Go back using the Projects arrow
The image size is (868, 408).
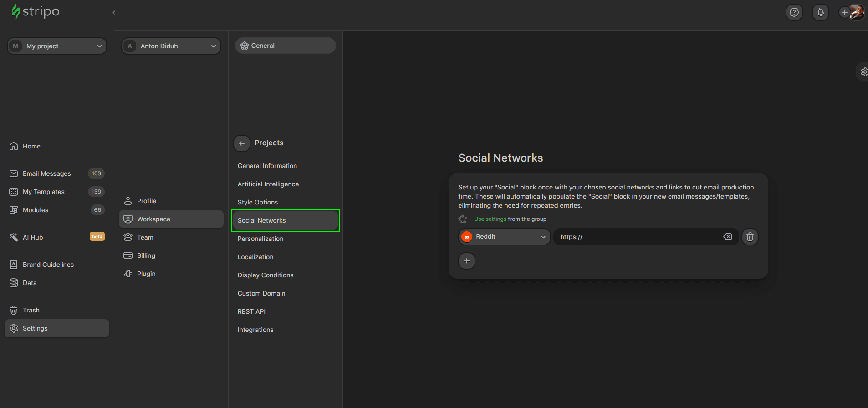tap(242, 143)
